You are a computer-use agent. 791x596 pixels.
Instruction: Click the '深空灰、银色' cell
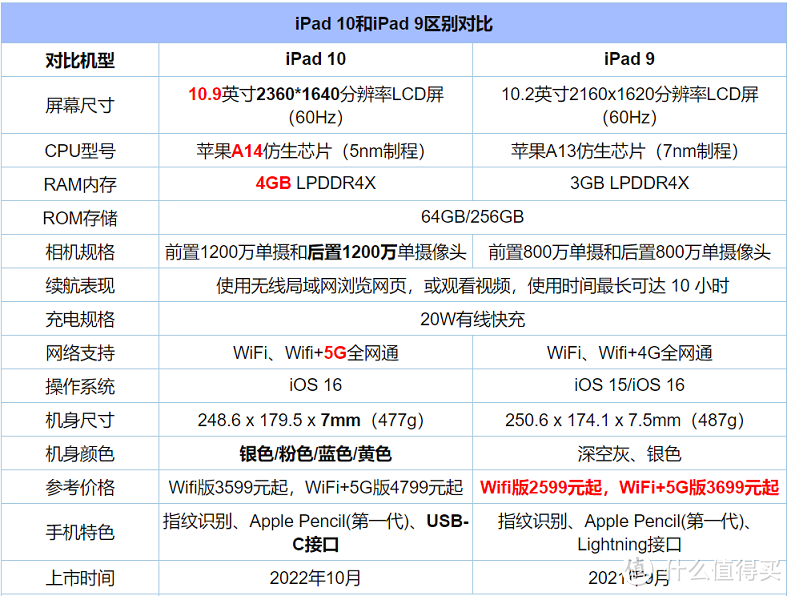629,454
